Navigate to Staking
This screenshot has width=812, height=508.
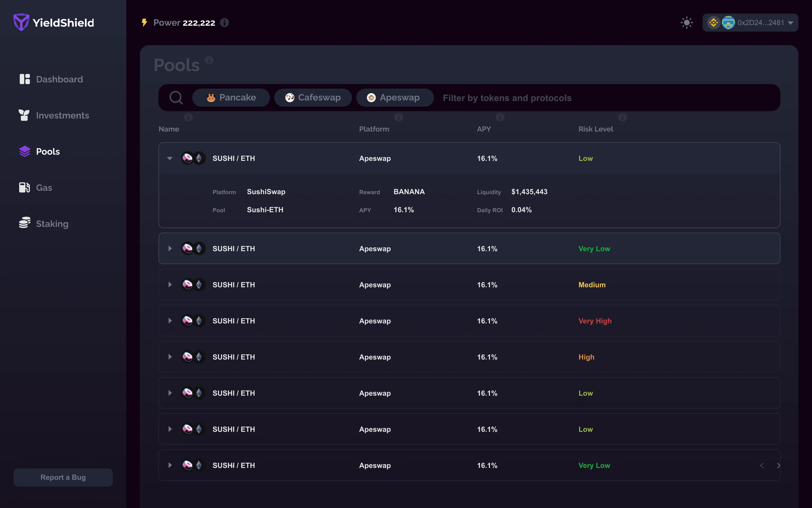(44, 224)
